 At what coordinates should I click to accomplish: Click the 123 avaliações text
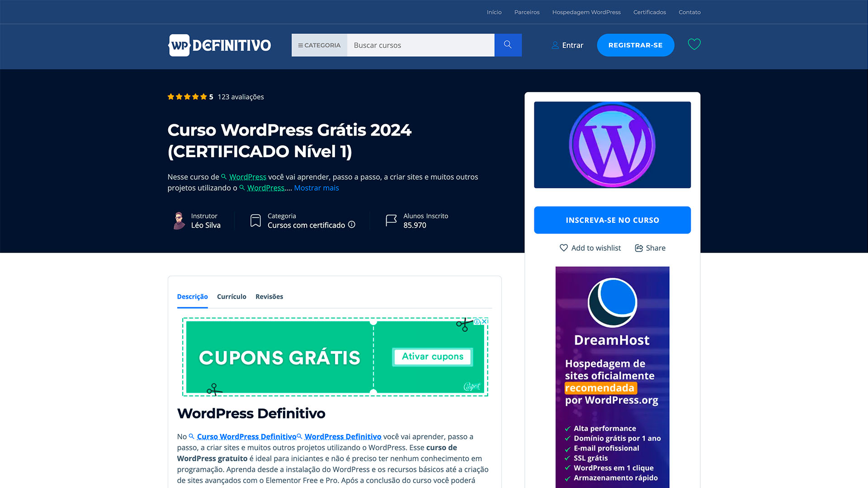coord(241,97)
